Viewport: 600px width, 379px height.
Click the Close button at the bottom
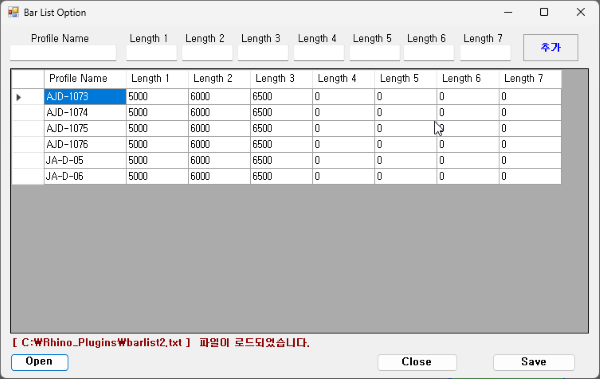[x=417, y=362]
